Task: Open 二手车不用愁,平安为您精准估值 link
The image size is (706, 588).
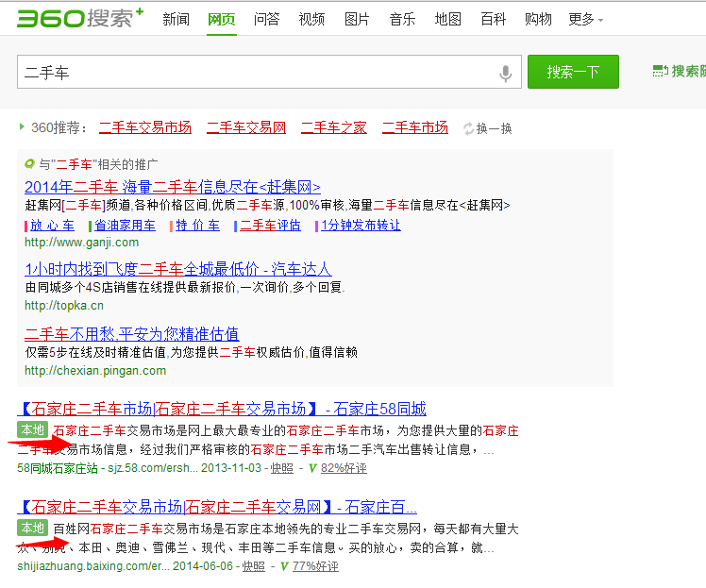Action: click(132, 334)
